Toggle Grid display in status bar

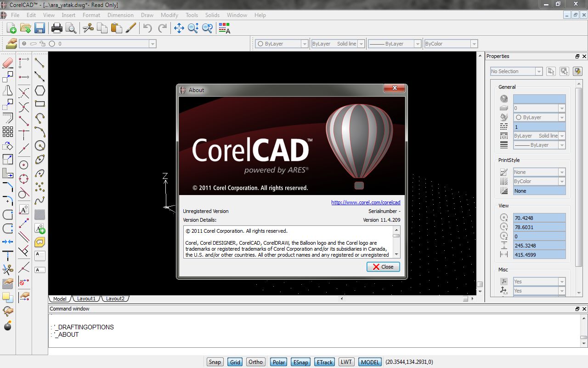tap(235, 362)
